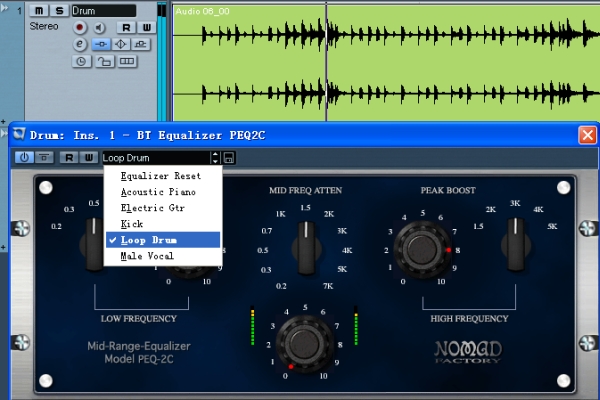
Task: Click the plugin bypass icon next to power
Action: pos(44,157)
